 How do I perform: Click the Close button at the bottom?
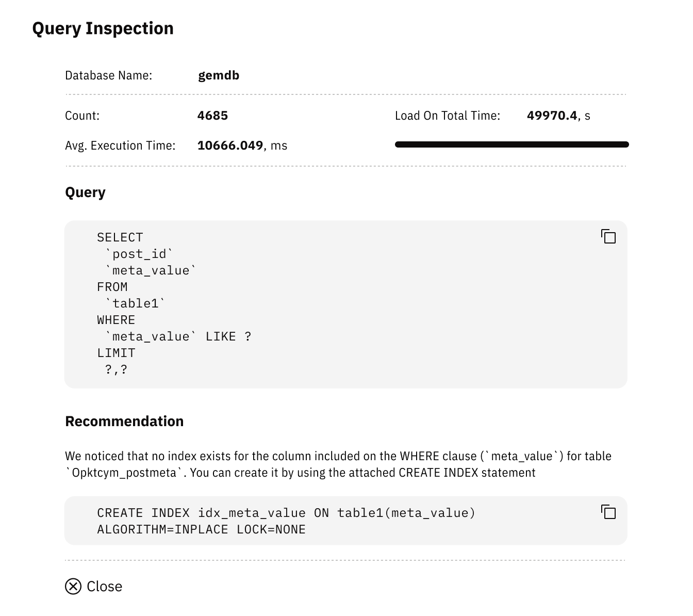click(94, 586)
